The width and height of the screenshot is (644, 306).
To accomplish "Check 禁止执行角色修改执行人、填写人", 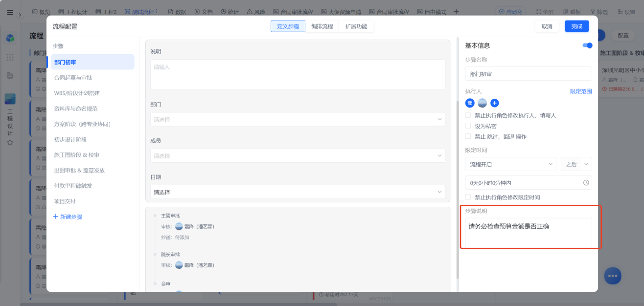I will 468,115.
